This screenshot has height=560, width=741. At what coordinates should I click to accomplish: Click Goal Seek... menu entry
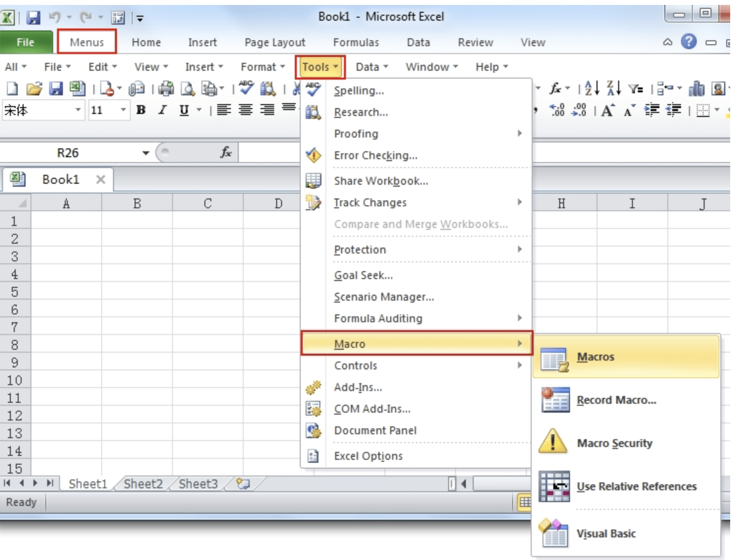tap(416, 275)
